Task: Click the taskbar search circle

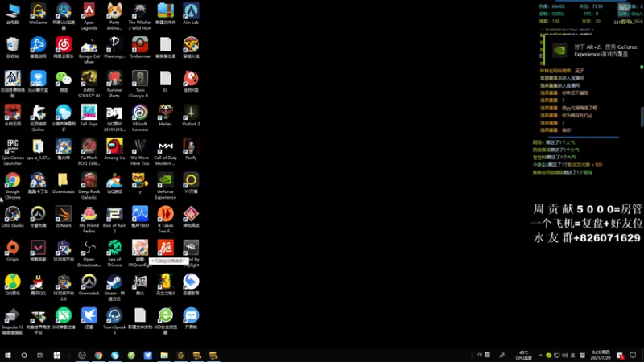Action: (24, 355)
